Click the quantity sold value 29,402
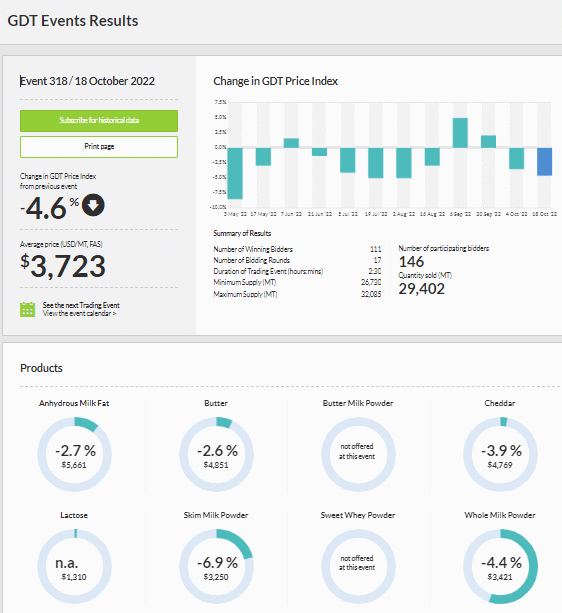 tap(421, 289)
